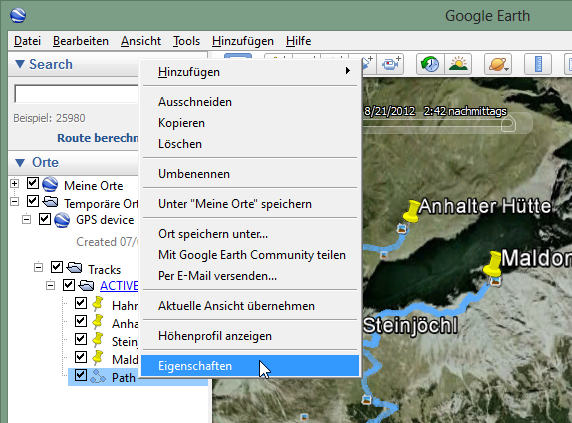Image resolution: width=572 pixels, height=423 pixels.
Task: Click photo marker below the Maldon pin
Action: pyautogui.click(x=495, y=280)
